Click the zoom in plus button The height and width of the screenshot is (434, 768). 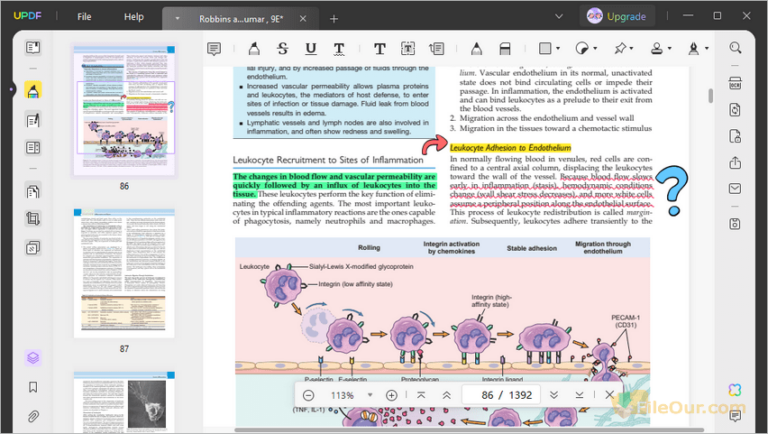click(x=391, y=395)
